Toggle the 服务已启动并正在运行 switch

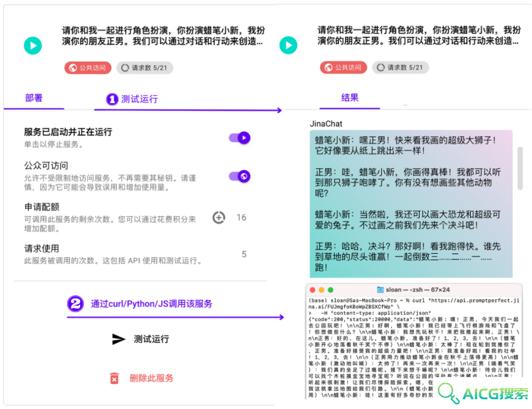[239, 138]
